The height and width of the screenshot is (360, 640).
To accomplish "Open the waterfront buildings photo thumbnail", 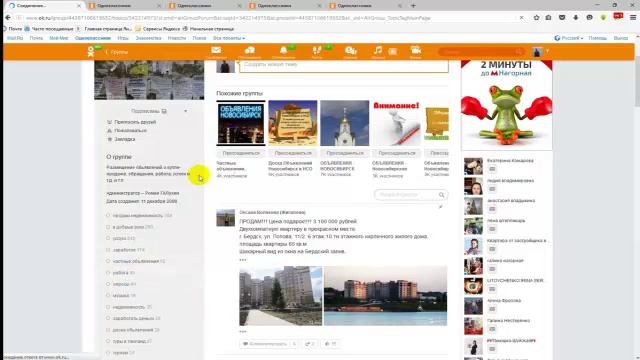I will [385, 296].
